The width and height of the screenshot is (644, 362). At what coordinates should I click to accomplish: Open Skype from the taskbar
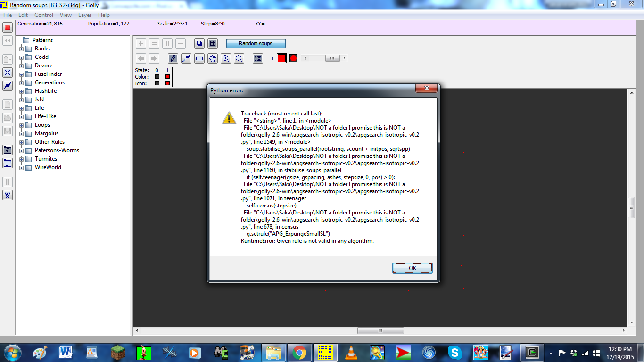tap(455, 353)
